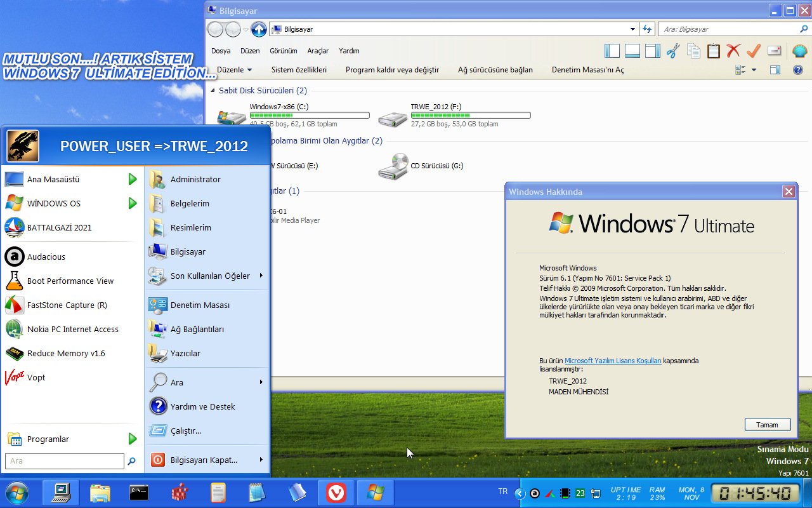
Task: Click the network tray icon near uptime
Action: 596,493
